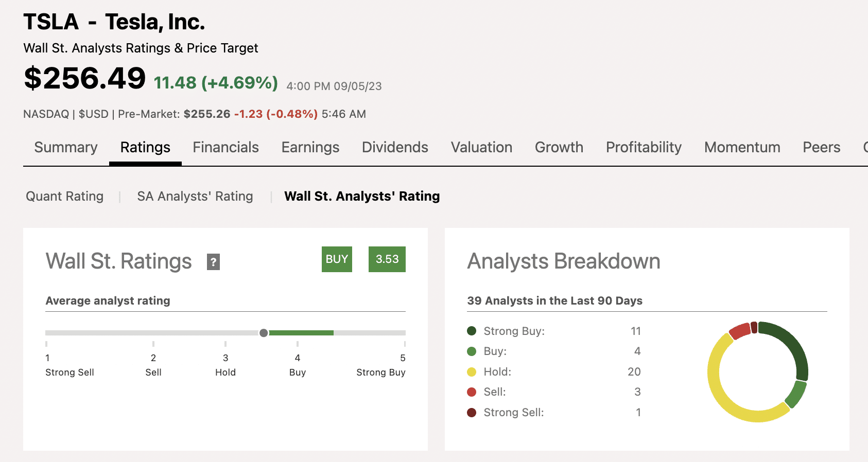Select the Ratings tab

point(145,148)
